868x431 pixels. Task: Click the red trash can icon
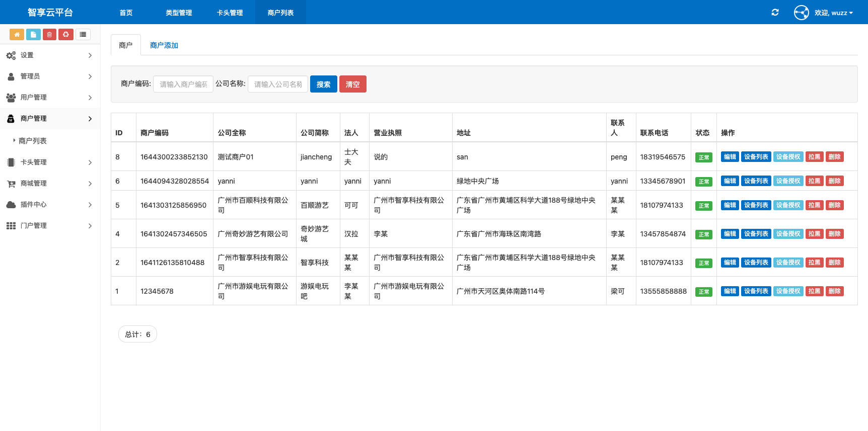tap(49, 34)
